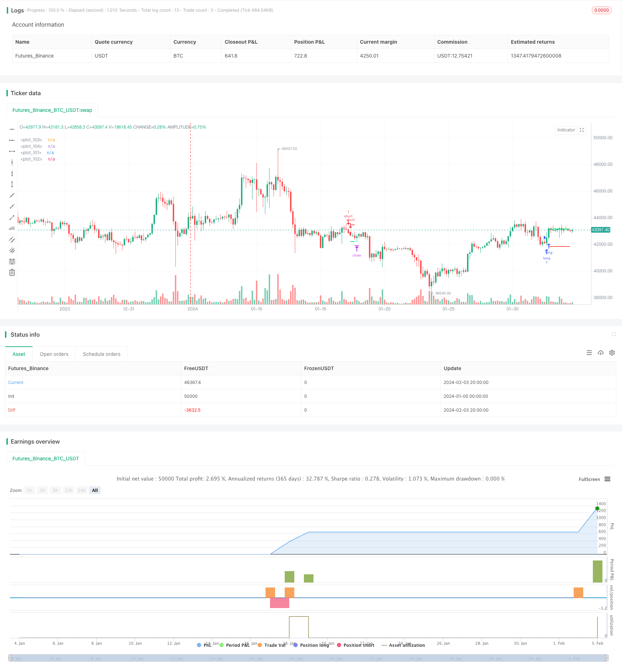The width and height of the screenshot is (622, 672).
Task: Select the Schedule orders tab
Action: pos(102,354)
